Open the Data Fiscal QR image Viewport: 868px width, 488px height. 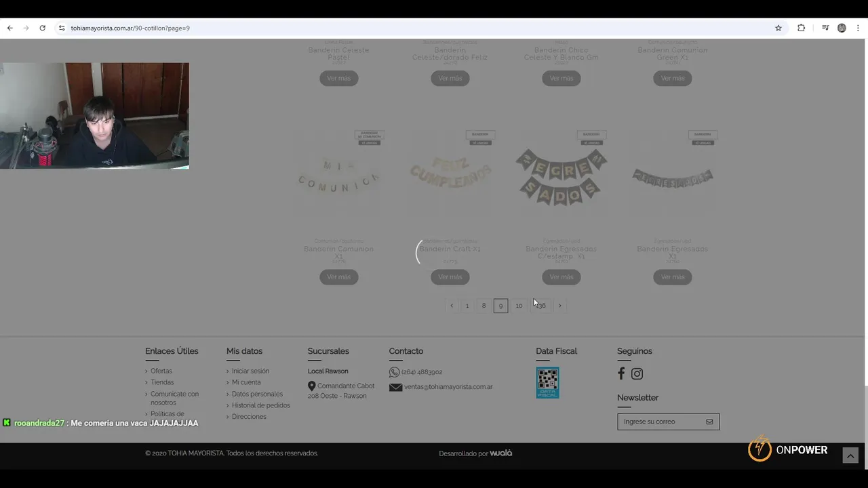pos(547,382)
